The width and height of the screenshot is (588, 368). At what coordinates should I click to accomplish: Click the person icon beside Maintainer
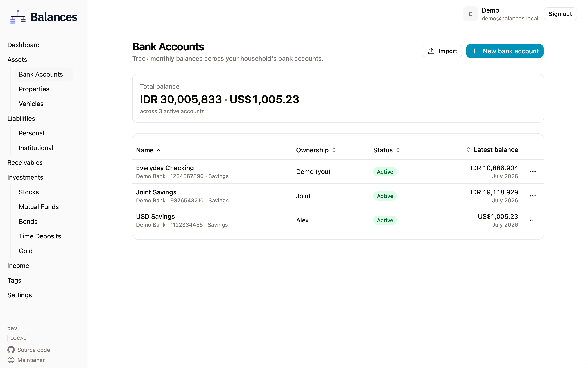coord(11,360)
